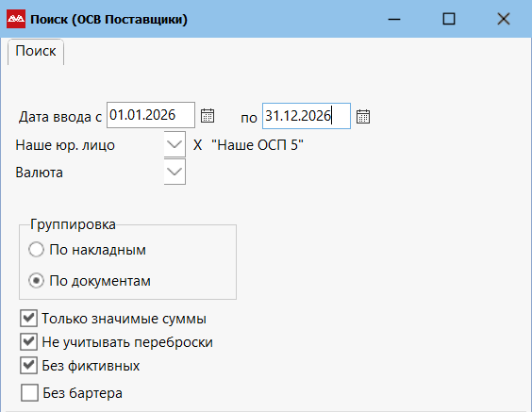Open calendar picker for start date

pos(208,116)
